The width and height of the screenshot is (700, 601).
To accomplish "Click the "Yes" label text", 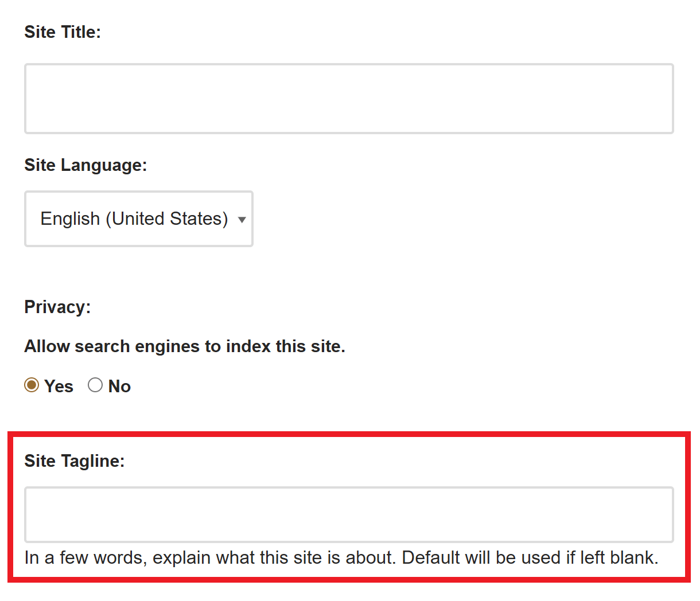I will (x=59, y=387).
